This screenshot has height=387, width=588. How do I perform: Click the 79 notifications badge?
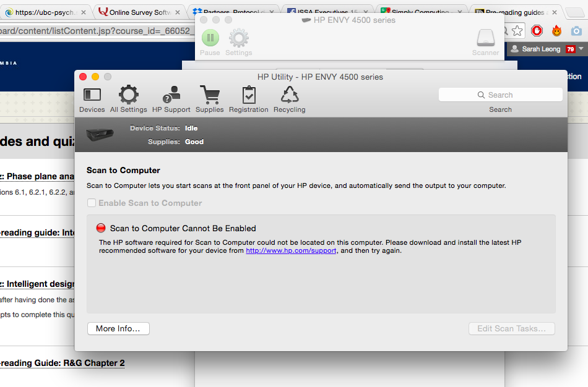click(x=571, y=49)
